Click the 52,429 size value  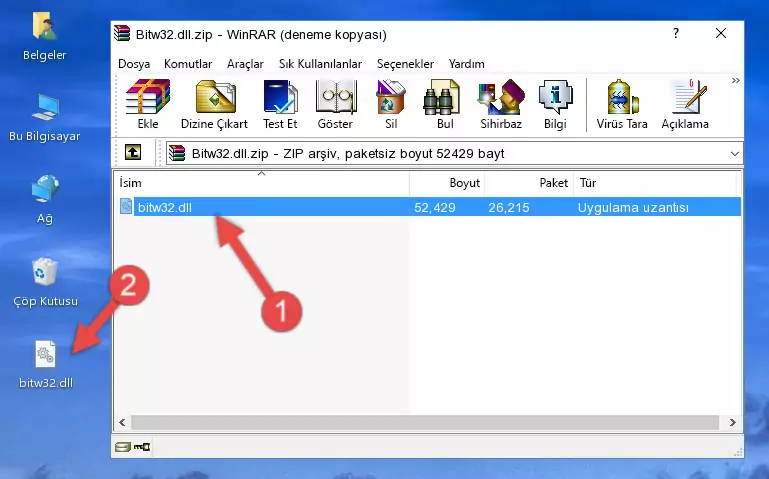pyautogui.click(x=435, y=207)
